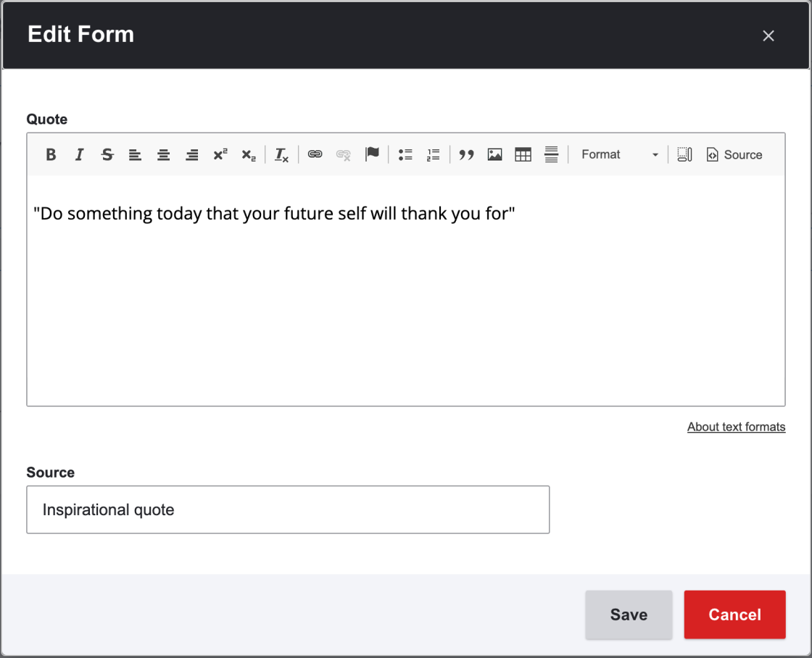Center align the quote text

[164, 154]
